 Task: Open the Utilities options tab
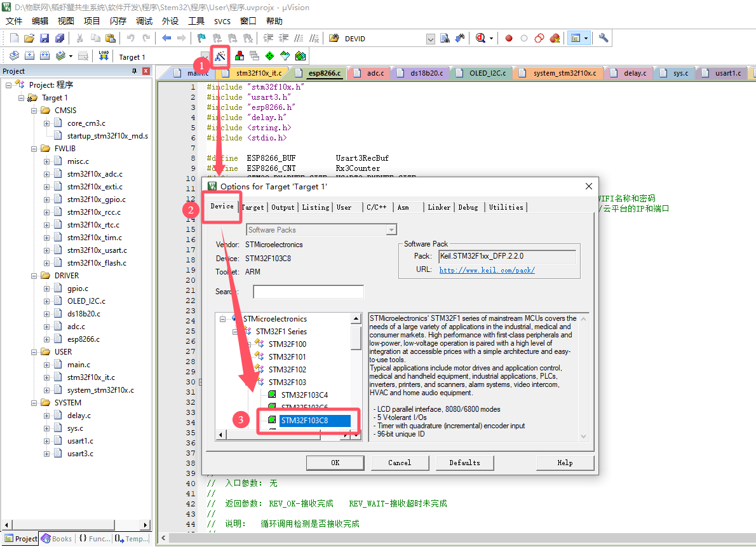click(x=506, y=207)
